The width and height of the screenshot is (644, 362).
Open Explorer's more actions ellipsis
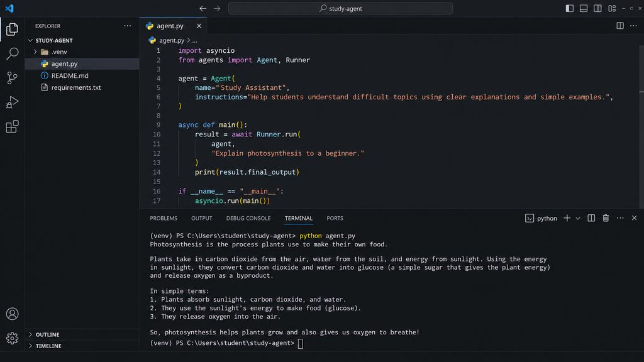click(127, 26)
